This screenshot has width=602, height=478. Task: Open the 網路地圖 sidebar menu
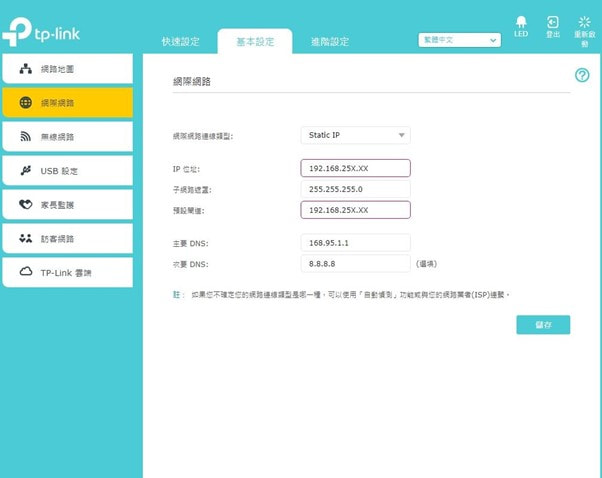tap(68, 69)
